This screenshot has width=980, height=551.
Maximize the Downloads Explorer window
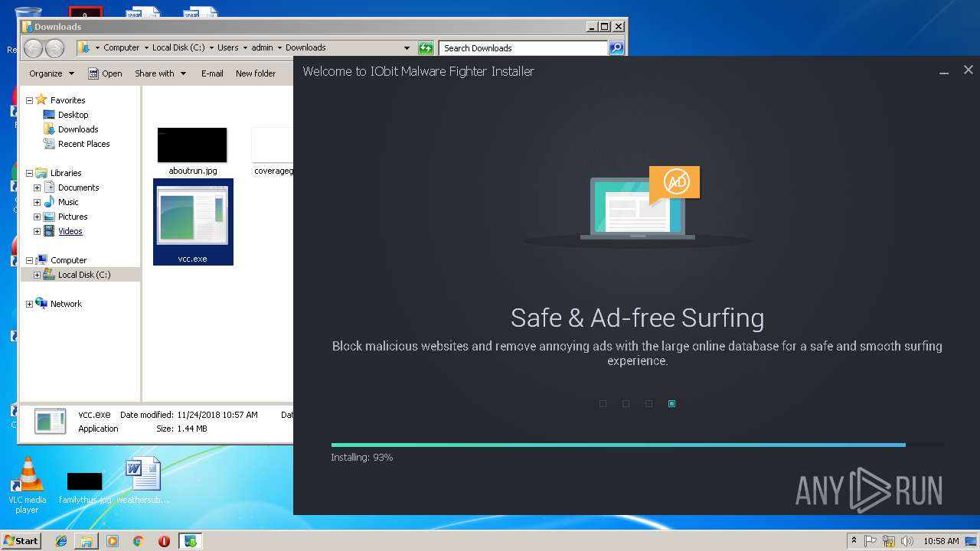[604, 27]
